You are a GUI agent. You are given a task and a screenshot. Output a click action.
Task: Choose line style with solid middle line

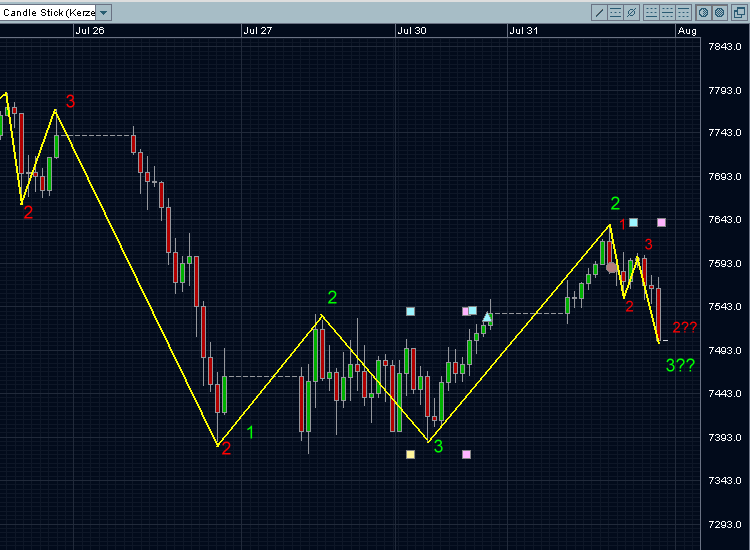(x=667, y=12)
